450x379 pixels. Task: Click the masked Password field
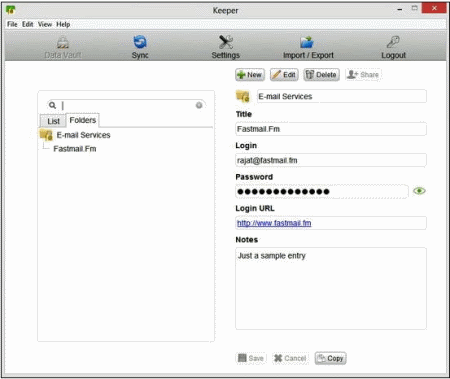(x=322, y=192)
